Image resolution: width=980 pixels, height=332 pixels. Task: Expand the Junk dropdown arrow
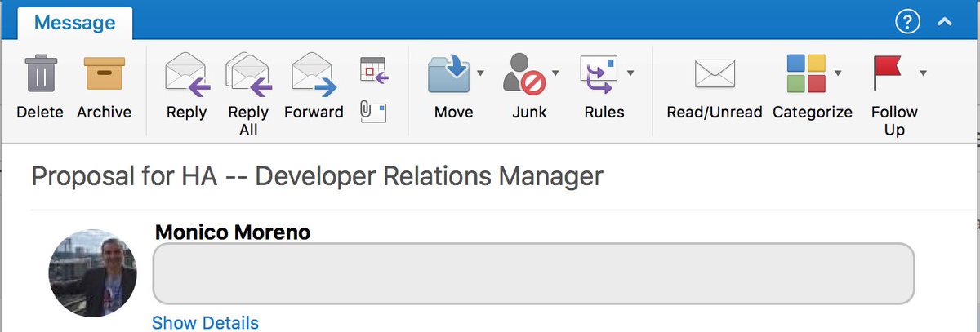(x=555, y=73)
